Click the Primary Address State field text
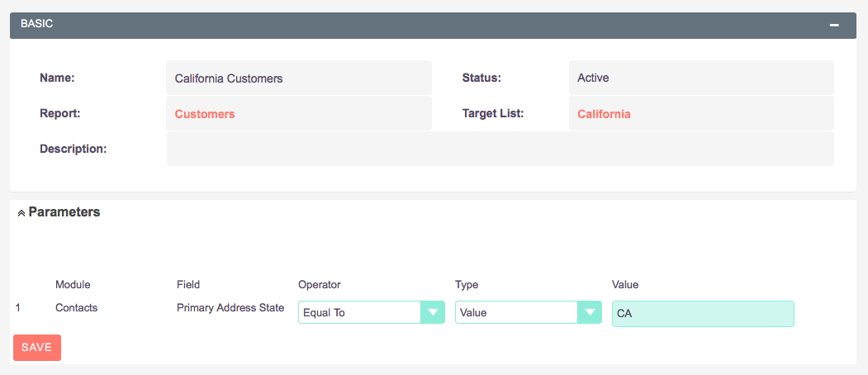868x375 pixels. pyautogui.click(x=230, y=308)
